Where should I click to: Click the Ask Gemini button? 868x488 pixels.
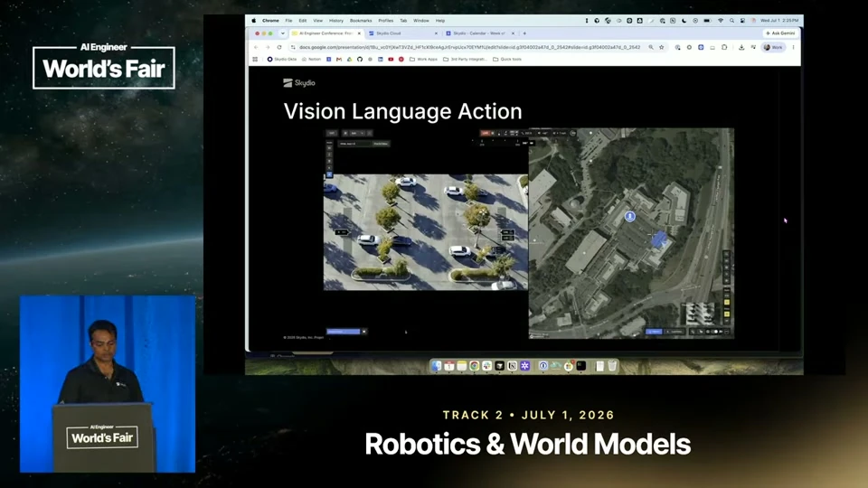click(x=780, y=33)
